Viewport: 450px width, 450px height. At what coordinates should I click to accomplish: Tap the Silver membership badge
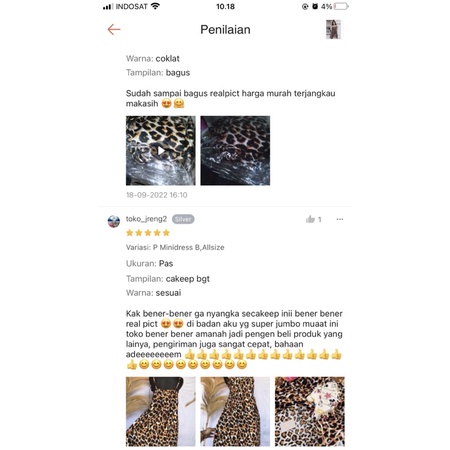(x=183, y=219)
